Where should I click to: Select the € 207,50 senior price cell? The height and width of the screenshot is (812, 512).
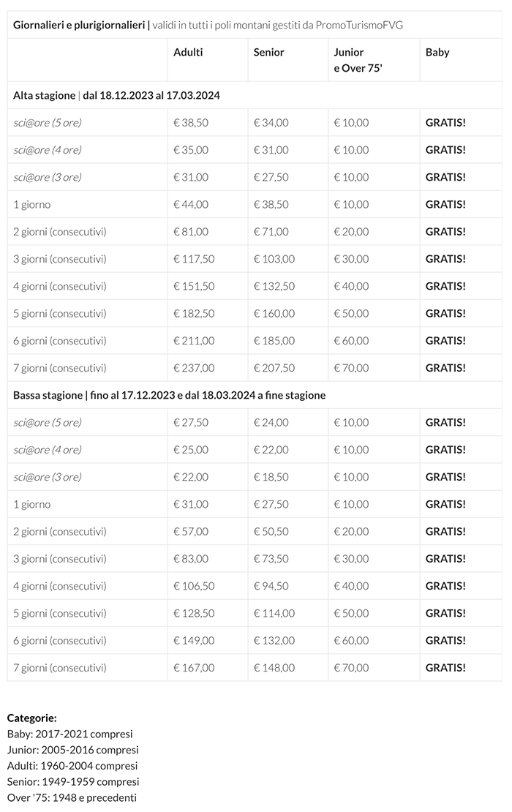[274, 368]
